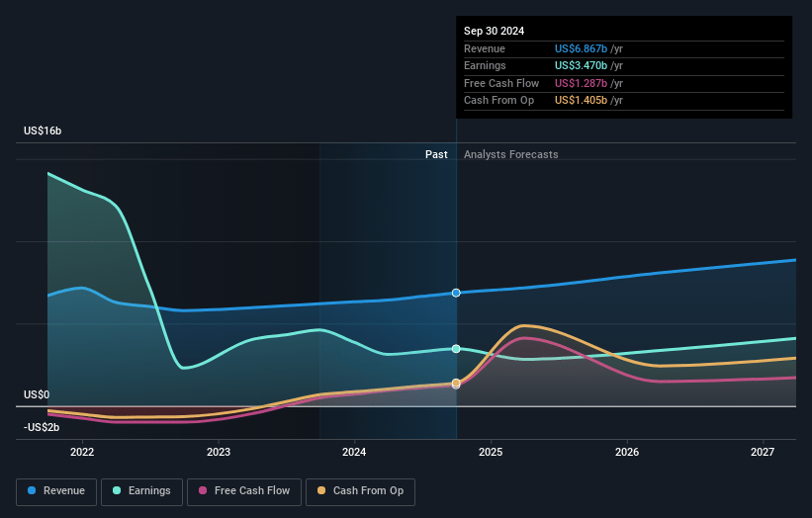This screenshot has width=812, height=518.
Task: Click the Earnings row label in tooltip
Action: 485,65
